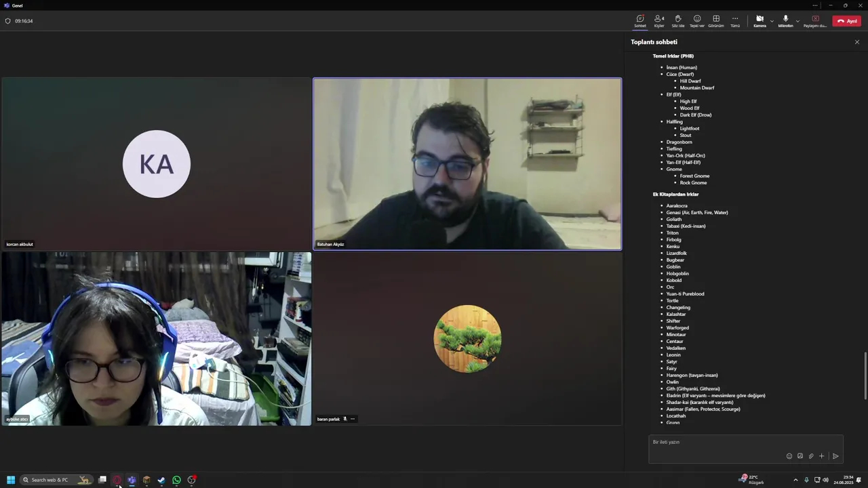Open the Görünüm view options
Image resolution: width=868 pixels, height=488 pixels.
click(x=715, y=21)
